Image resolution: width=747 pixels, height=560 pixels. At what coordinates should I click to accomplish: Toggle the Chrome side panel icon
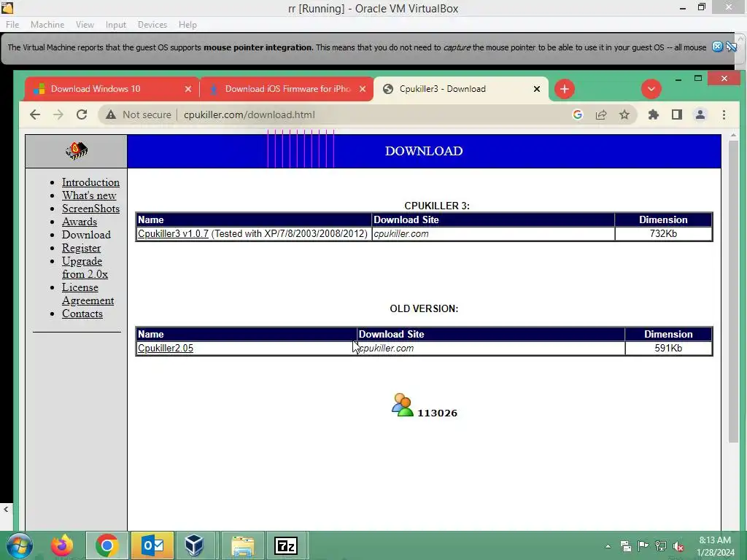(x=677, y=114)
